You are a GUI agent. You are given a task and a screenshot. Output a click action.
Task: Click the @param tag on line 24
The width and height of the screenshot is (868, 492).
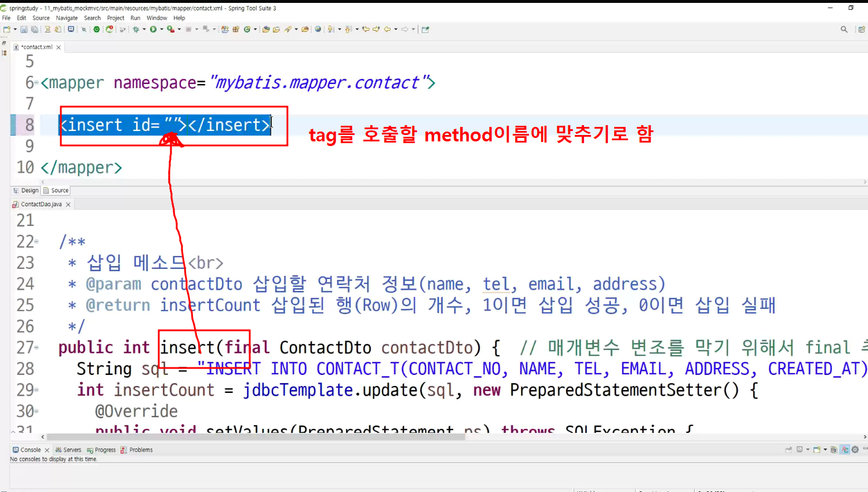114,284
